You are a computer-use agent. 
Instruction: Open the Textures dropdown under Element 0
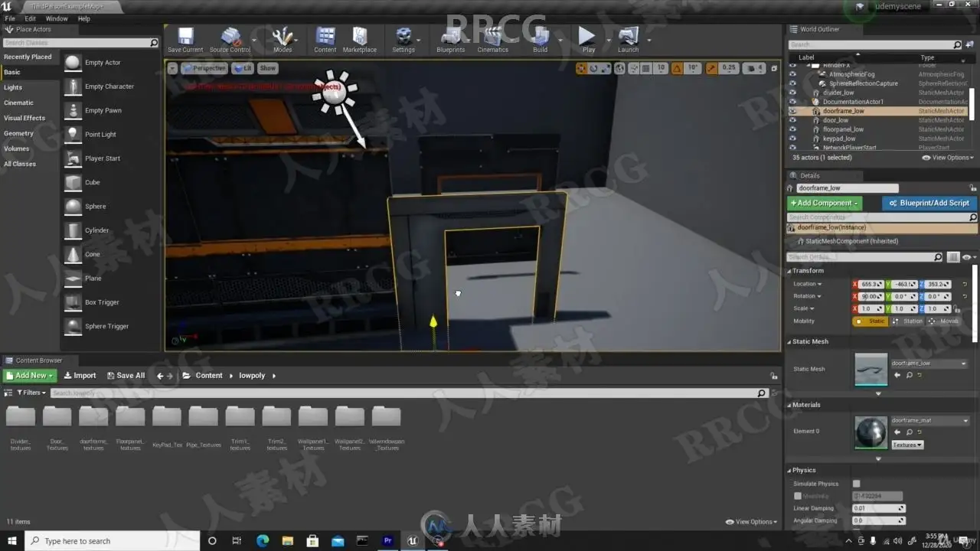pyautogui.click(x=907, y=445)
